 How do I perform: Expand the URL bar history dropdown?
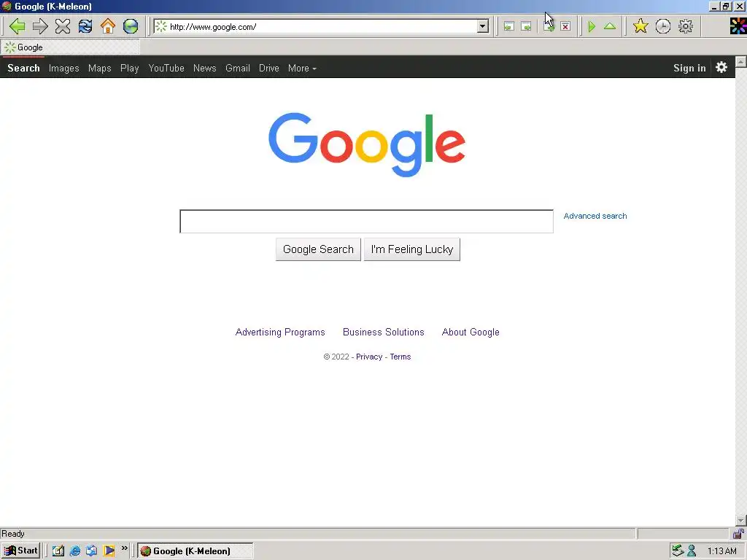click(483, 27)
